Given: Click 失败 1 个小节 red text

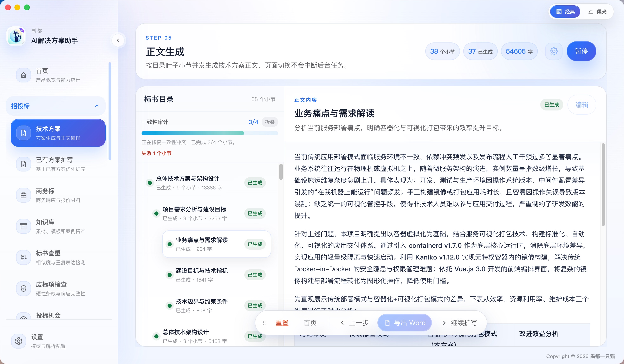Looking at the screenshot, I should coord(156,153).
